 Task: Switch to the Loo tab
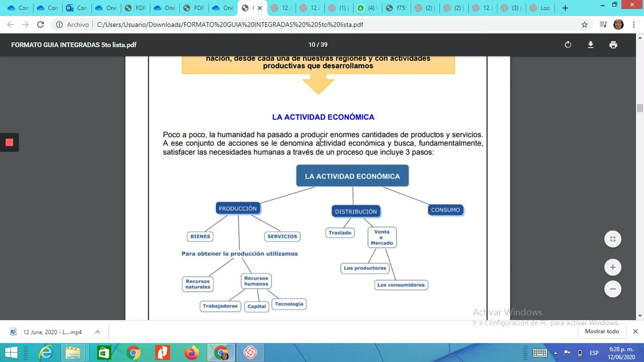[x=540, y=8]
